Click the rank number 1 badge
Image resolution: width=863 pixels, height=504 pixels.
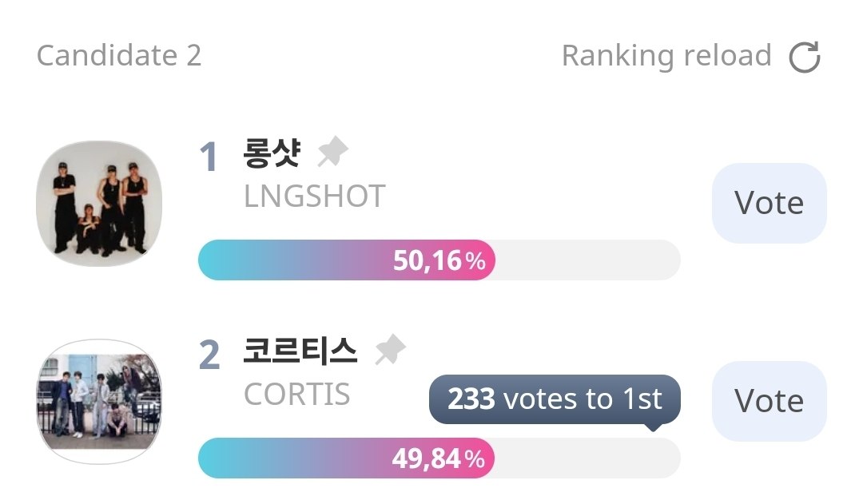point(209,157)
